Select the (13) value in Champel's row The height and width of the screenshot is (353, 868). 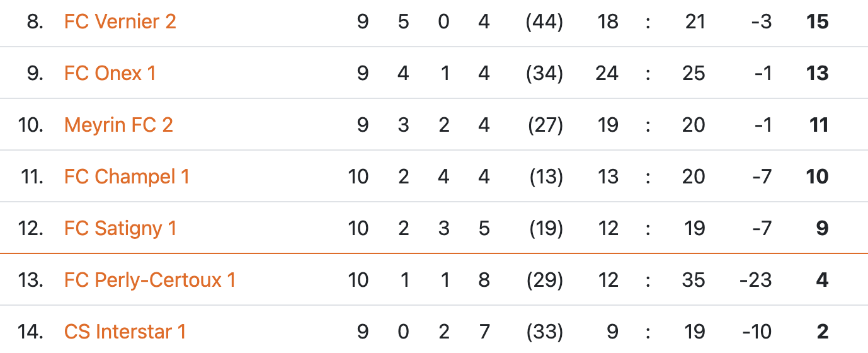544,177
